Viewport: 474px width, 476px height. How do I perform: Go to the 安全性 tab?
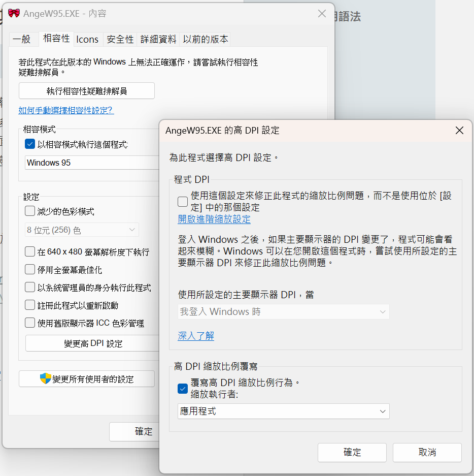coord(120,39)
